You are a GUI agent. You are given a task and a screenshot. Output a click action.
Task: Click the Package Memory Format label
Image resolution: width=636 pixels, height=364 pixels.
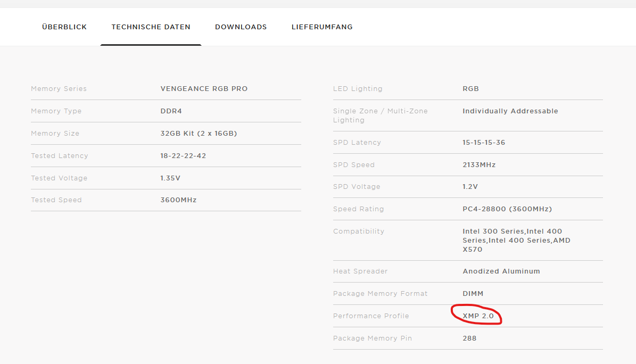pos(381,293)
